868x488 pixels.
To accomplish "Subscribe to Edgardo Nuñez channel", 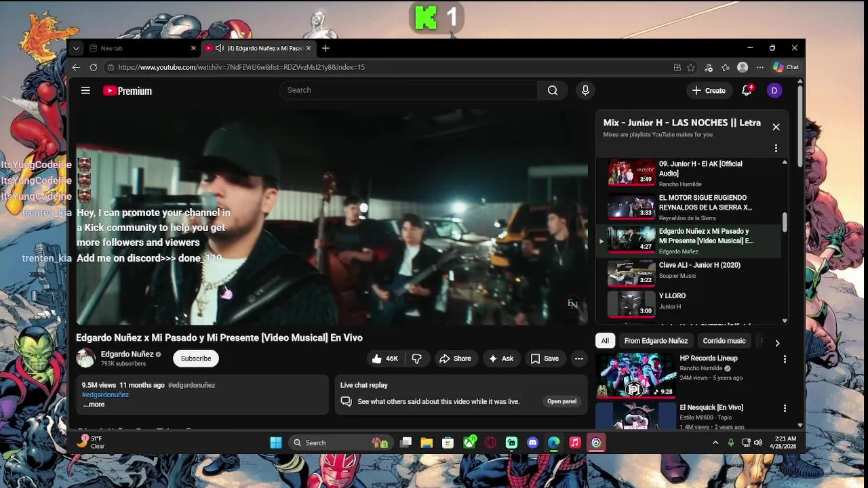I will tap(196, 359).
